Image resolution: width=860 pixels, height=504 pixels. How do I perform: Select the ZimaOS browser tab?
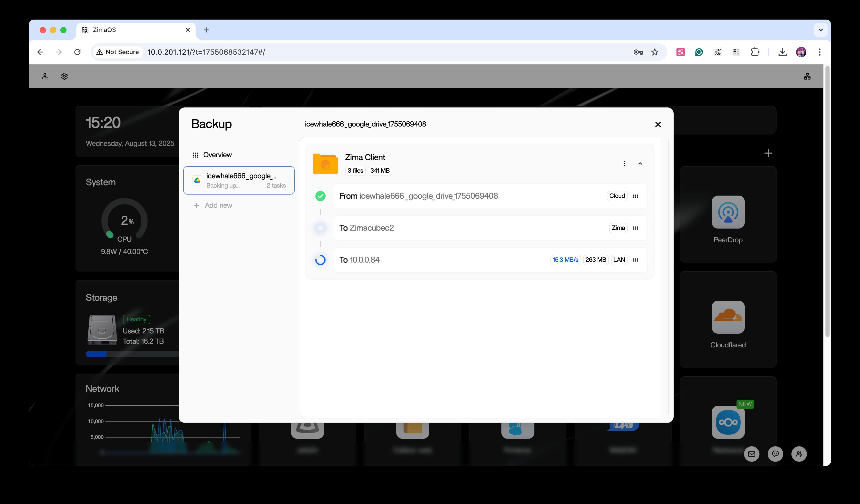coord(136,31)
